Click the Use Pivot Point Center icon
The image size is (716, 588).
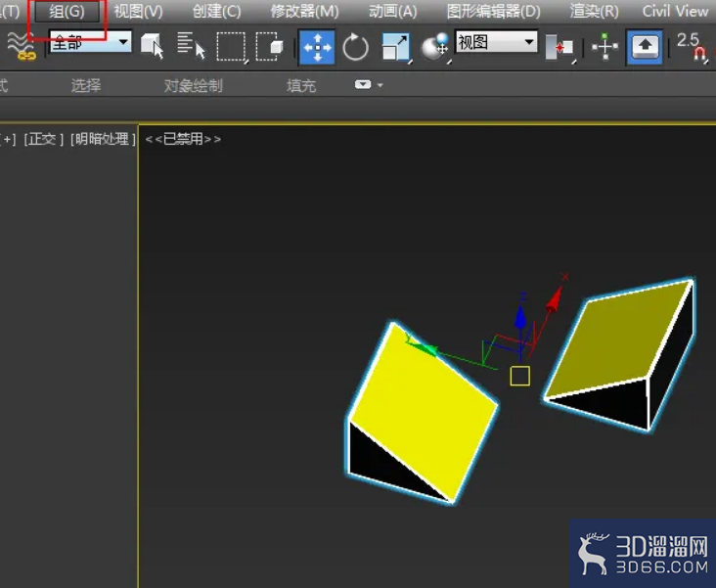click(559, 47)
